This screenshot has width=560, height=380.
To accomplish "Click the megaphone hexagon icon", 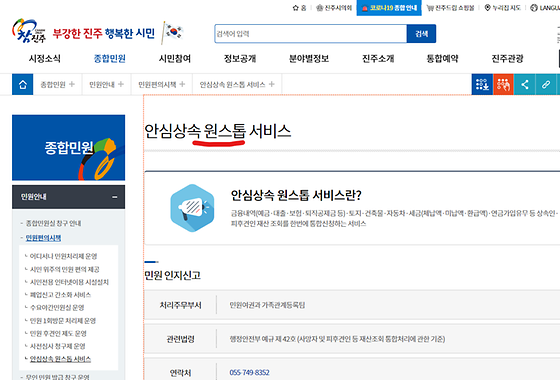I will (x=192, y=208).
